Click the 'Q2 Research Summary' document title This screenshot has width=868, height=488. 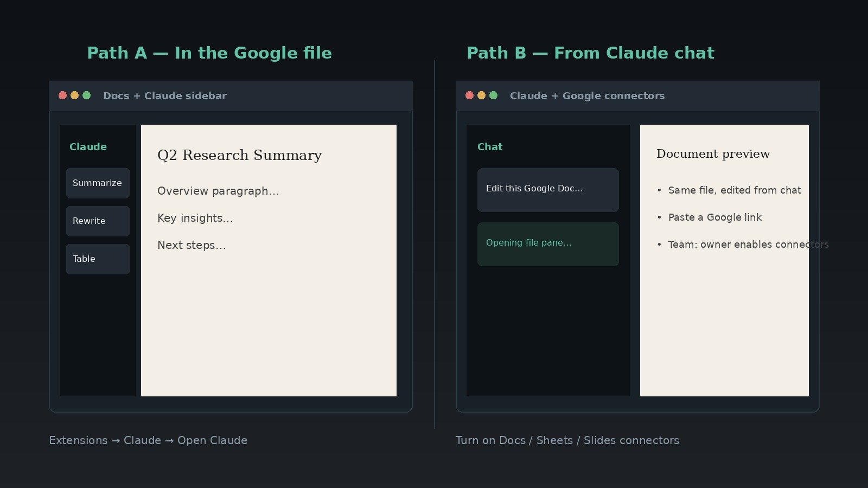(x=239, y=155)
